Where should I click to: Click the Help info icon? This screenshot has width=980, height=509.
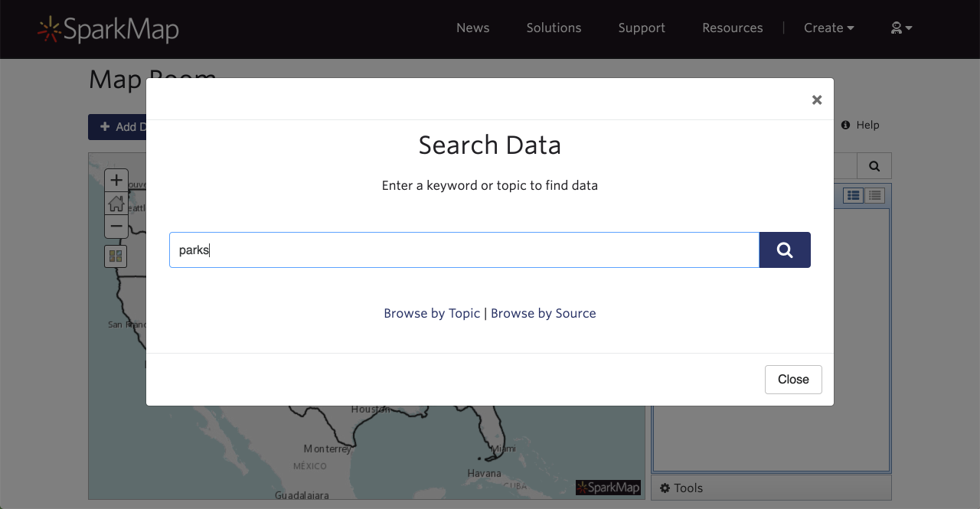[845, 125]
